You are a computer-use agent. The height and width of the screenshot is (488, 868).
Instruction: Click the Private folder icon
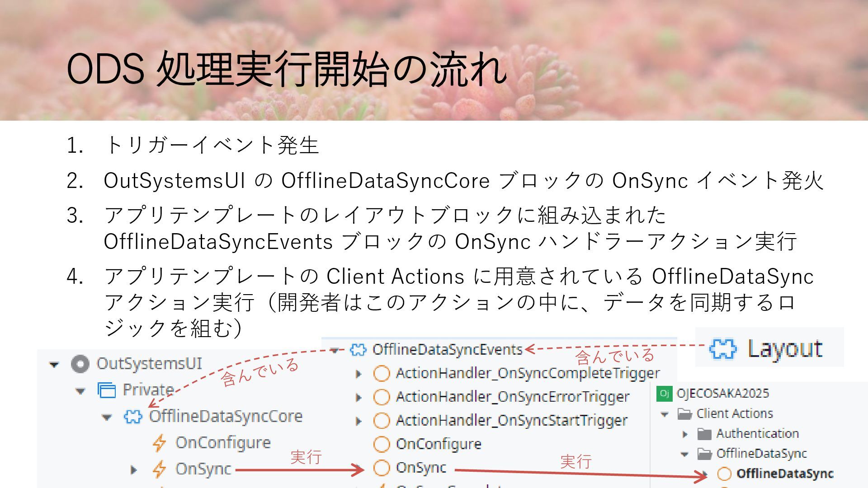click(x=107, y=390)
